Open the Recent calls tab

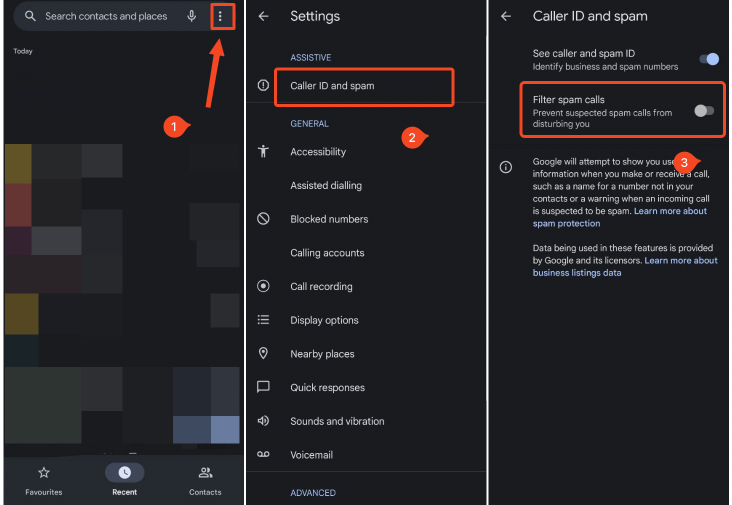coord(125,480)
